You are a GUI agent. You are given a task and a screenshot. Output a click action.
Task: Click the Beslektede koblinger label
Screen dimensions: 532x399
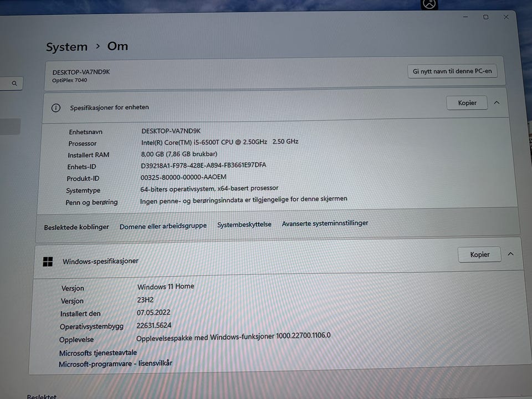(76, 227)
